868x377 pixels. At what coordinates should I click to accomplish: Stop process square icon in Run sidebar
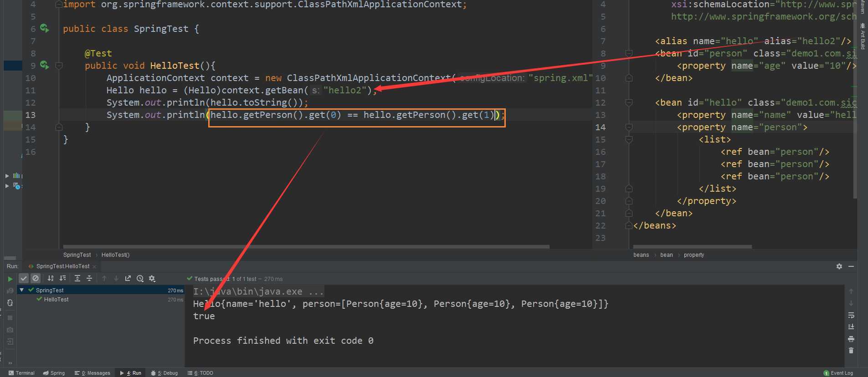coord(10,318)
